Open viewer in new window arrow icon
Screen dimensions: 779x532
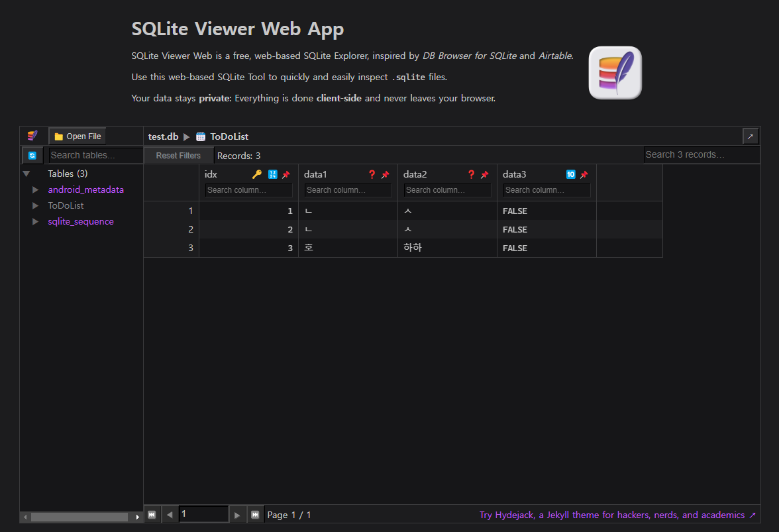[x=750, y=136]
